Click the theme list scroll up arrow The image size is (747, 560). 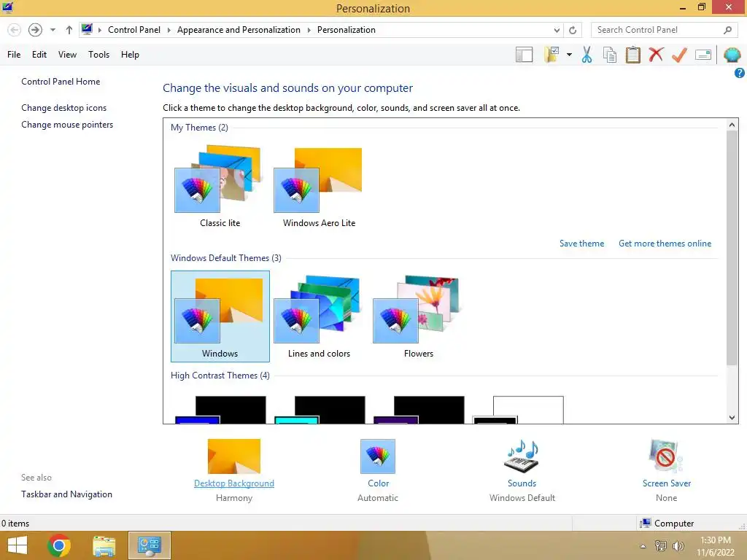click(732, 125)
